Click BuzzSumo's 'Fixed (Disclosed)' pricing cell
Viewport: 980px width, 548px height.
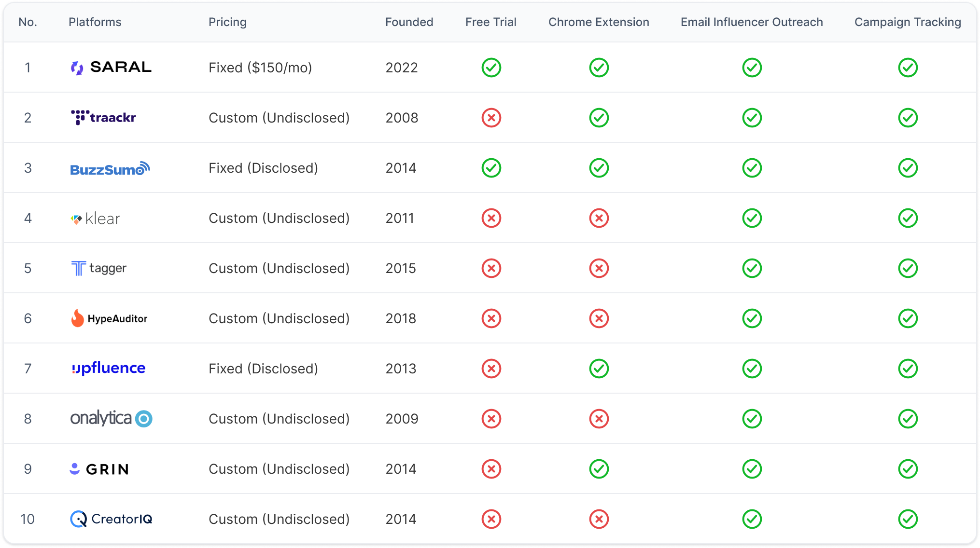pos(263,168)
